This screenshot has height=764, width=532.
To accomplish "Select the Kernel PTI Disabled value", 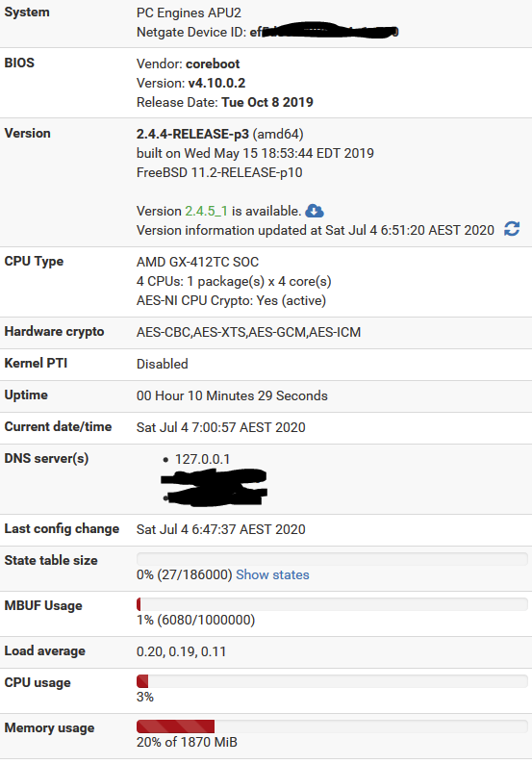I will [x=163, y=364].
